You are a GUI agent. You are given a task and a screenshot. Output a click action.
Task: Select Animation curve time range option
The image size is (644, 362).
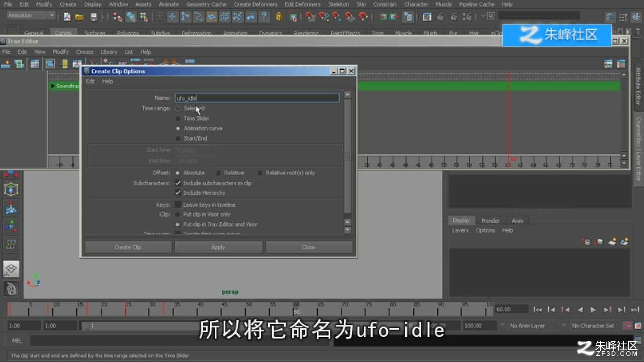pyautogui.click(x=178, y=128)
